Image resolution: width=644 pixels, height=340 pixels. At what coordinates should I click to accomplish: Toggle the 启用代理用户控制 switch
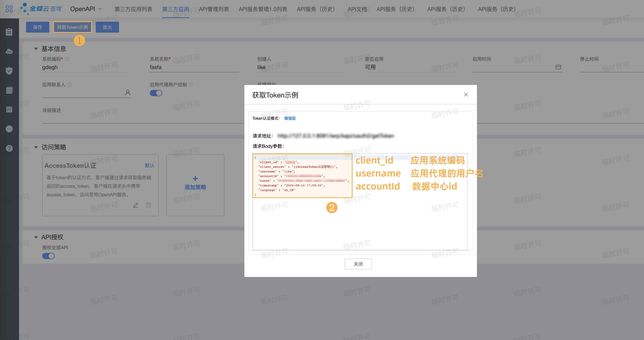156,93
